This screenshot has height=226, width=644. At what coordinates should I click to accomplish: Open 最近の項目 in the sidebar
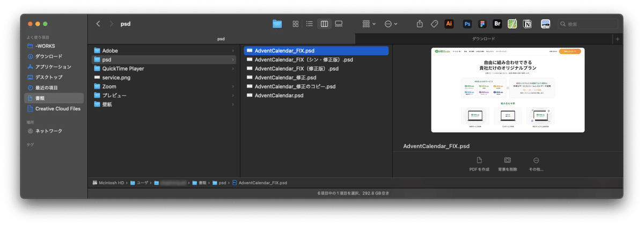(54, 87)
